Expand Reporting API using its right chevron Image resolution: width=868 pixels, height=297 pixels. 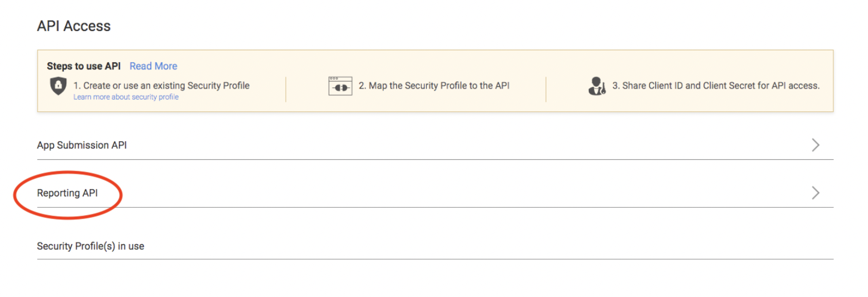tap(815, 193)
